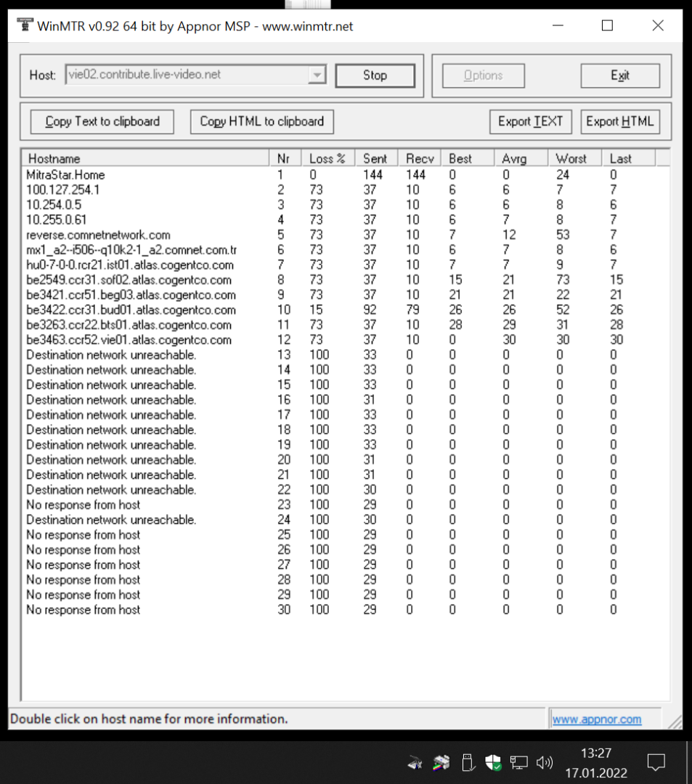The image size is (692, 784).
Task: Select hop 13 Destination network unreachable row
Action: 345,354
